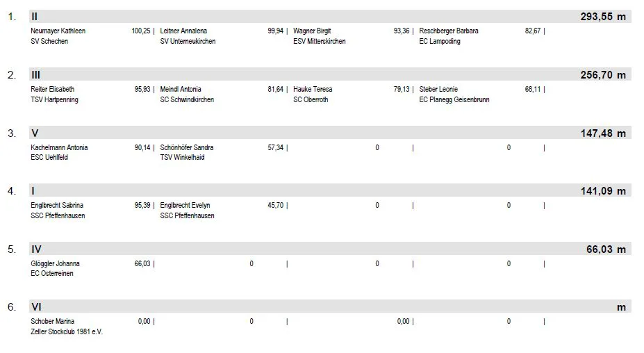Click the club EC Osterreinen
Screen dimensions: 644x353
tap(51, 274)
